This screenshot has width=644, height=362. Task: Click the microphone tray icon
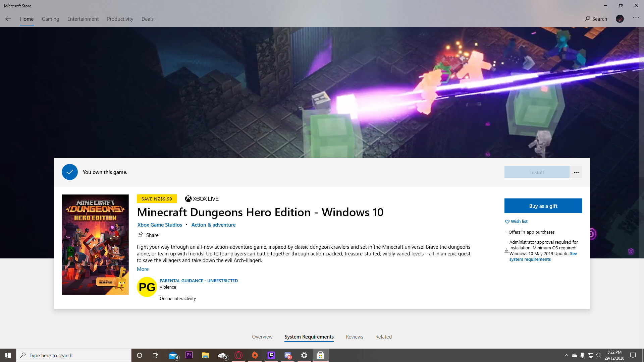583,355
